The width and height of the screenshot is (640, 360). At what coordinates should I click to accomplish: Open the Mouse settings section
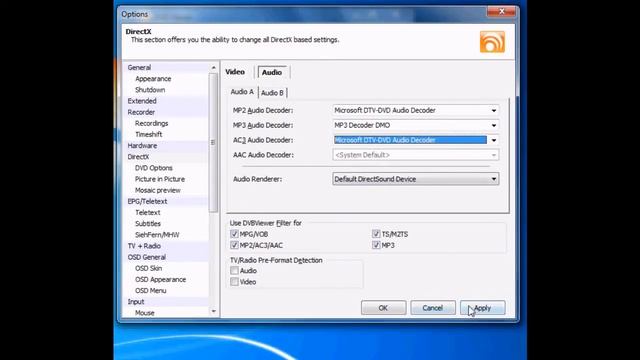[144, 313]
